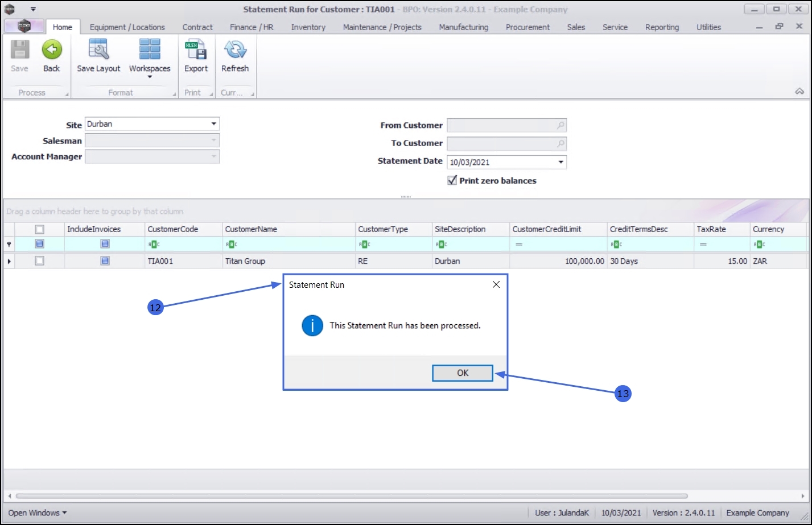The image size is (812, 525).
Task: Click the To Customer search magnifier
Action: coord(560,144)
